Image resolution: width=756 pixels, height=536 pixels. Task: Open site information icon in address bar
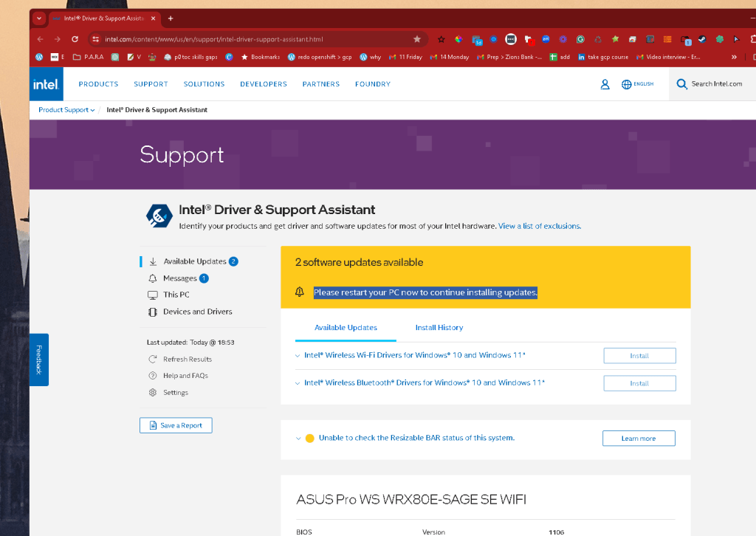[95, 39]
